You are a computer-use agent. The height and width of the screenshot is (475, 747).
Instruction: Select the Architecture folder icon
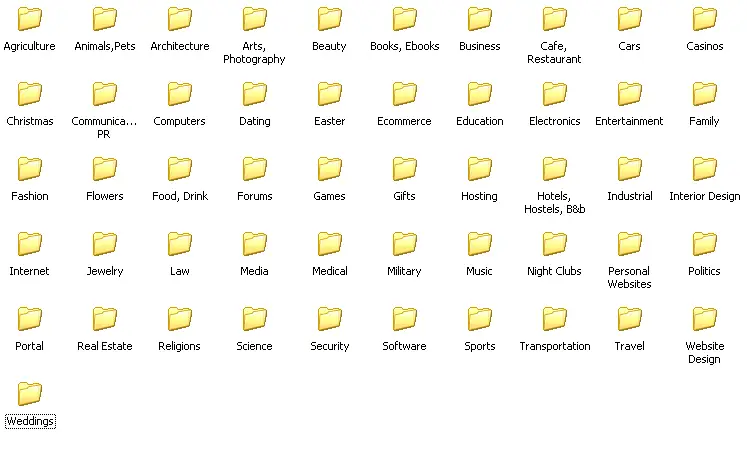point(180,19)
